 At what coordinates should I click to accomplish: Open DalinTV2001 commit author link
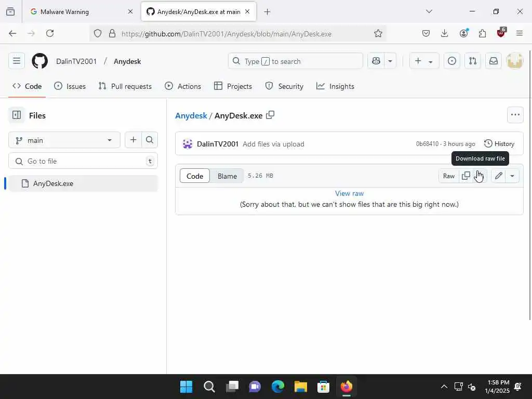pyautogui.click(x=218, y=144)
